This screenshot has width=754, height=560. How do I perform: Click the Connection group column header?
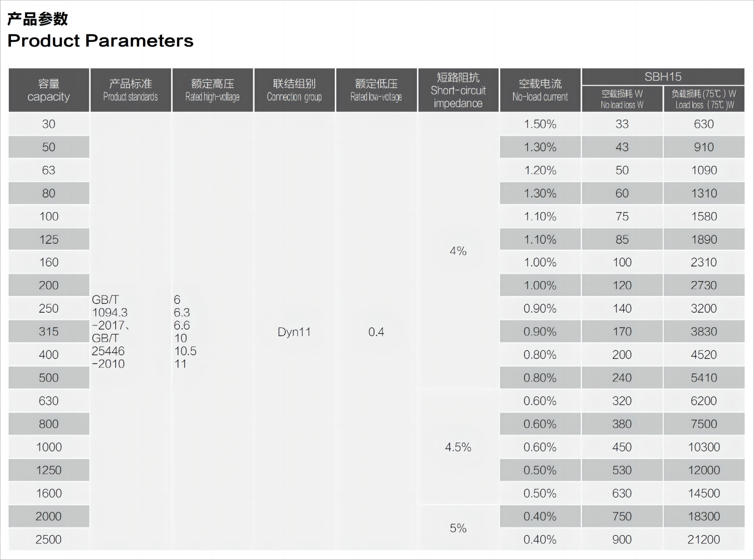(294, 90)
